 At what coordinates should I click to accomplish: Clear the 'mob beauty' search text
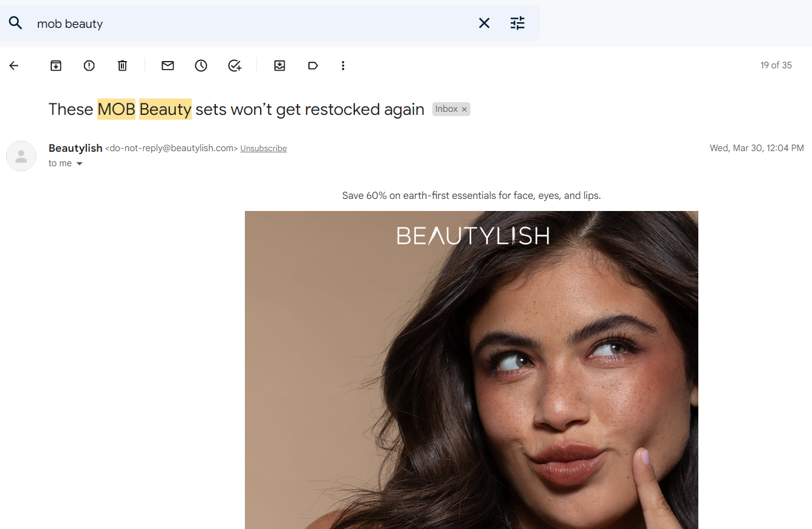tap(484, 23)
